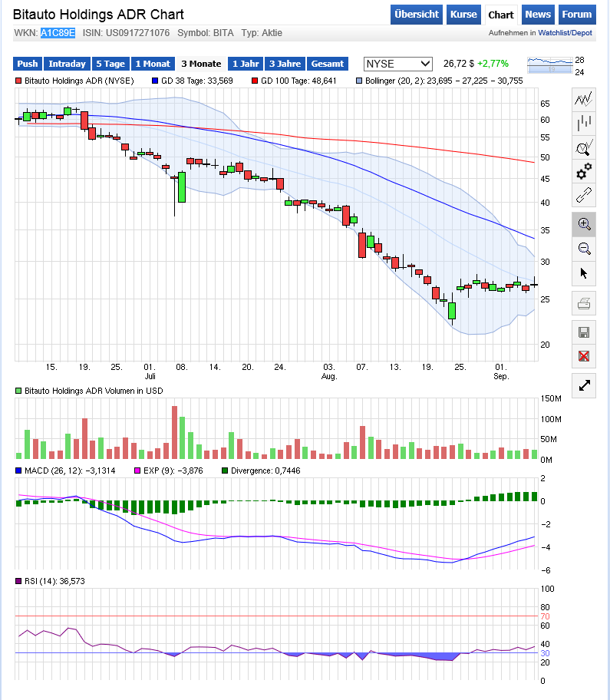Open the chart analysis magnifier tool
The image size is (610, 700).
(x=584, y=147)
